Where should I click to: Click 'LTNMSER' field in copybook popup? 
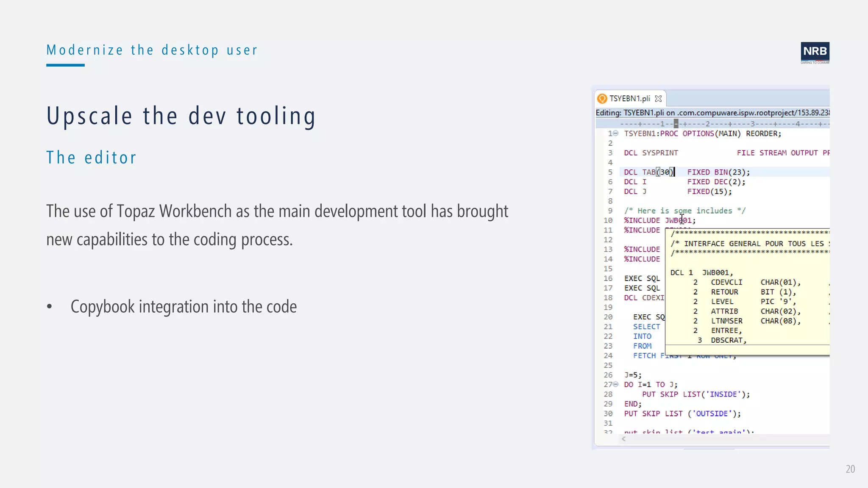pos(726,321)
